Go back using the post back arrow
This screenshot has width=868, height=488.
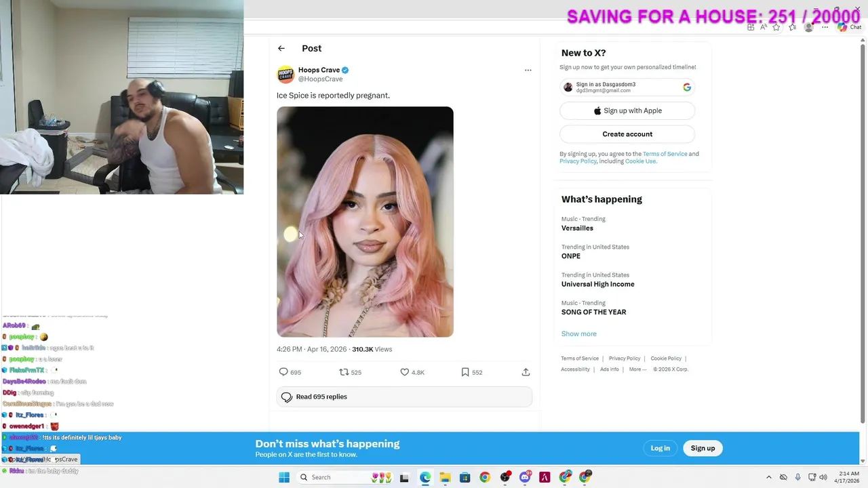[281, 48]
